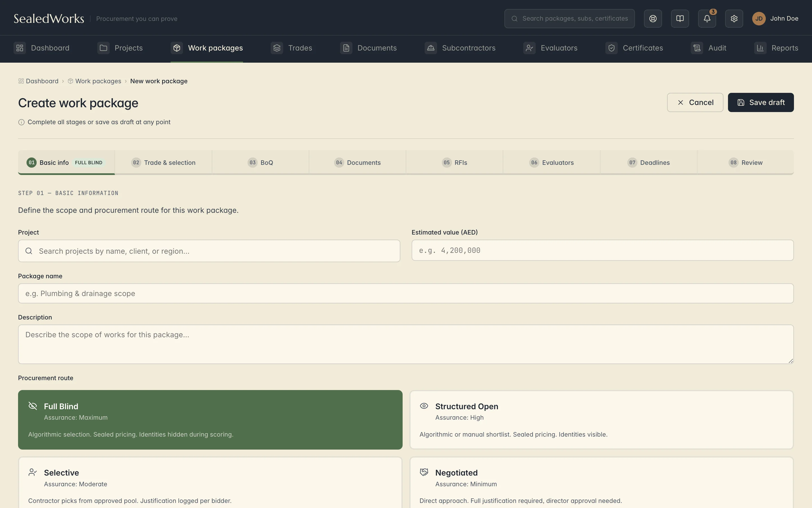Open the help lifebuoy icon
Viewport: 812px width, 508px height.
coord(653,18)
